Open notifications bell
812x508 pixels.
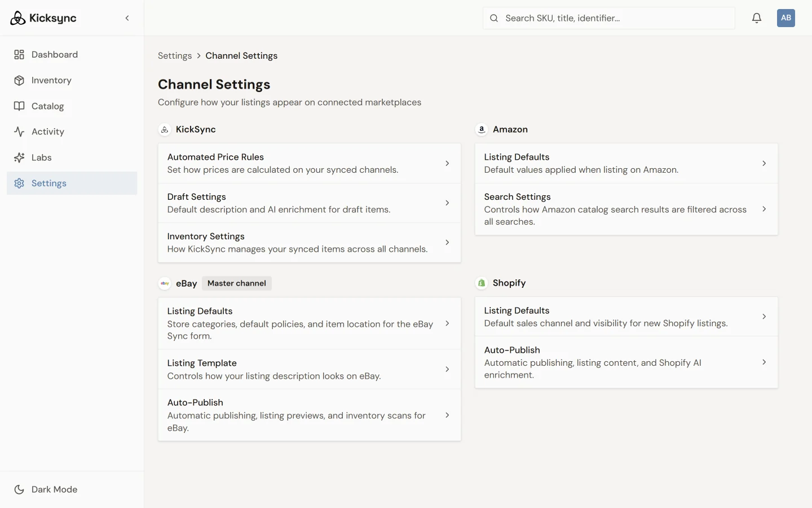[757, 18]
